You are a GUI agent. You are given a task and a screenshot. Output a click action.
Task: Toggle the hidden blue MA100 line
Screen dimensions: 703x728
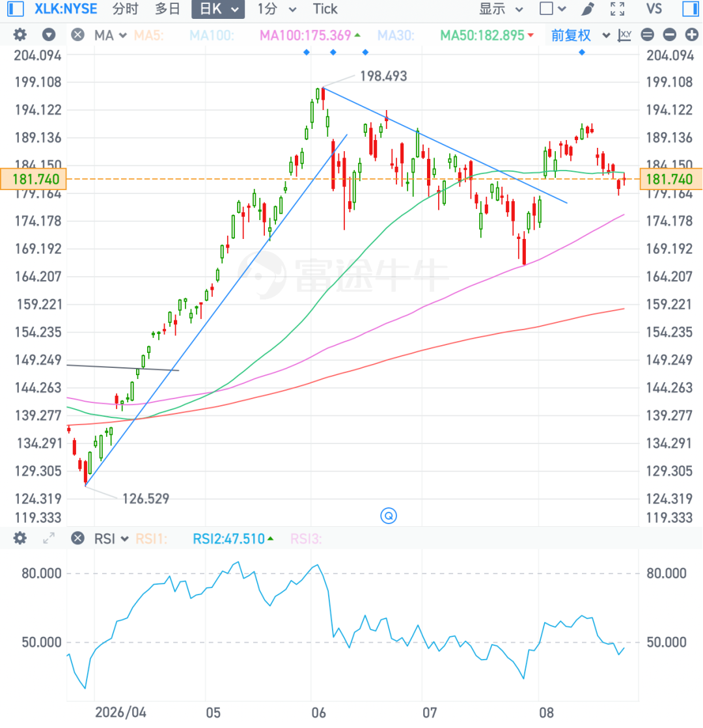click(212, 35)
